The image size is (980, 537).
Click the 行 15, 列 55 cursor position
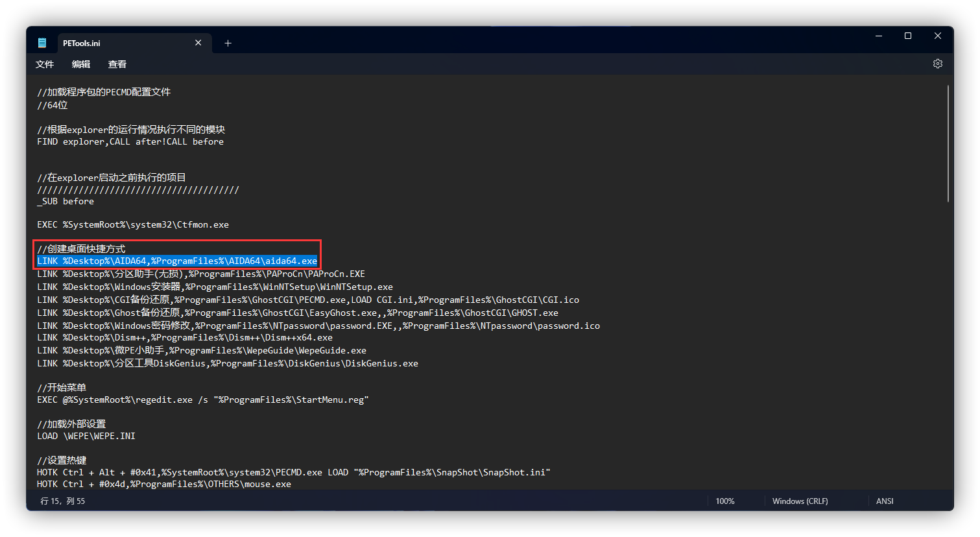(63, 501)
